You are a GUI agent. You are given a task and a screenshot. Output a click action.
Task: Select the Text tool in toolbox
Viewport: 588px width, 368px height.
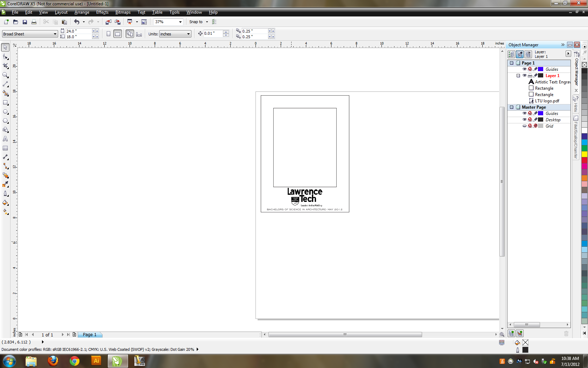[5, 139]
